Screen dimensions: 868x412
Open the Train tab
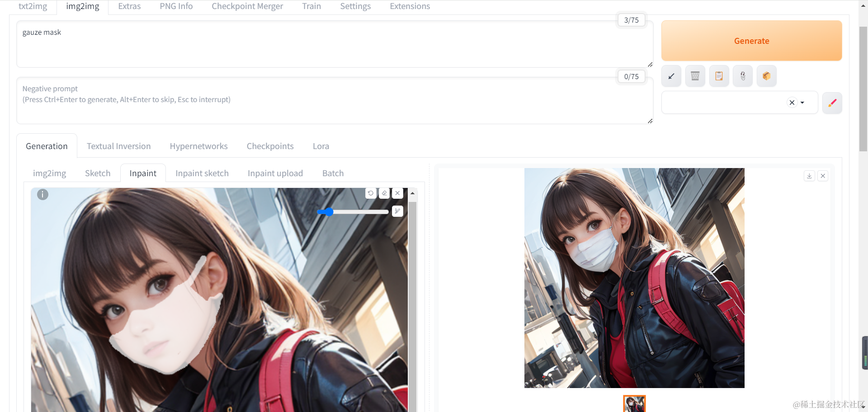point(311,6)
